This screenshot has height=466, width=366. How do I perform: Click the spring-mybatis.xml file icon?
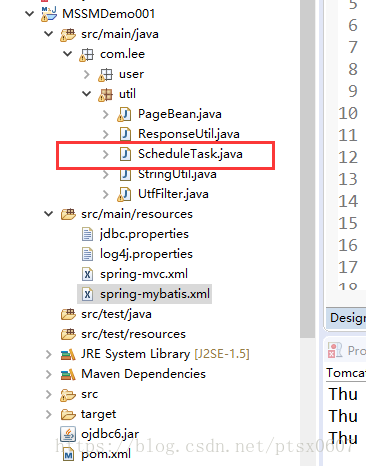click(87, 294)
